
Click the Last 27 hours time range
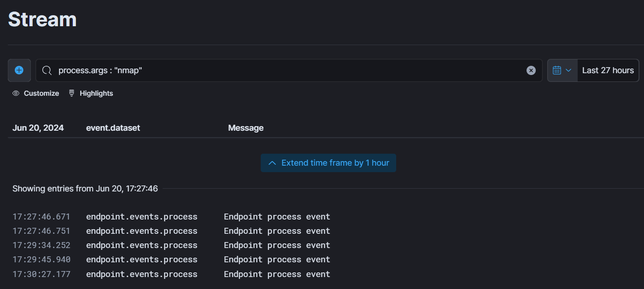click(608, 70)
